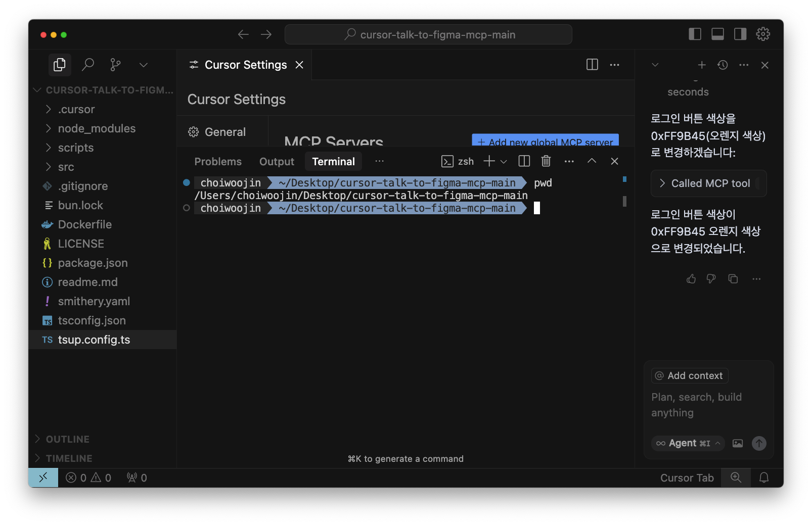Toggle the bottom panel layout
The width and height of the screenshot is (812, 525).
[717, 34]
